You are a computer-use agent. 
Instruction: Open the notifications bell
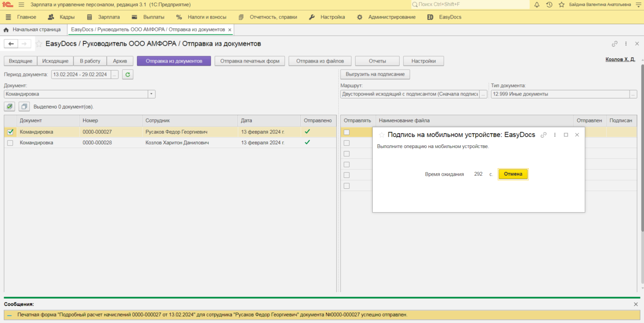(x=537, y=4)
